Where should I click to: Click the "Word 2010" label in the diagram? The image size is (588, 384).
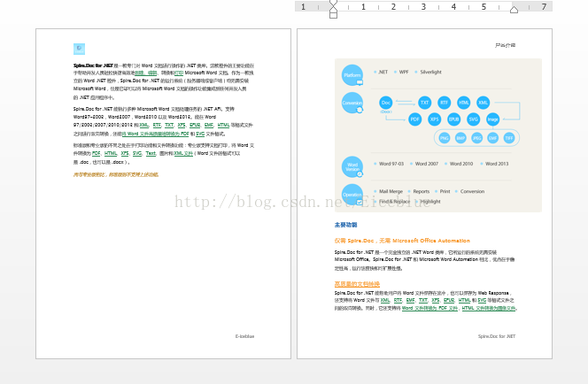(x=461, y=164)
